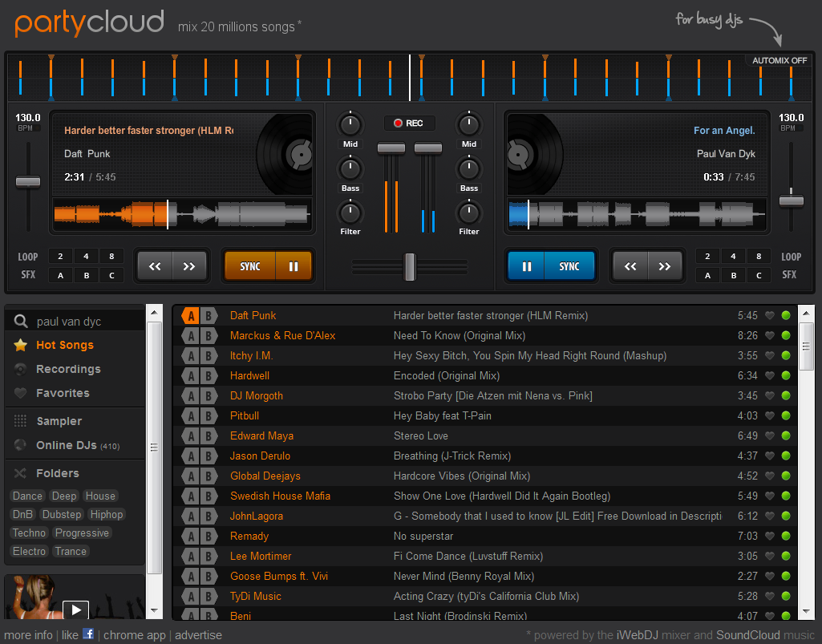Click the Facebook icon in the footer
Image resolution: width=822 pixels, height=644 pixels.
(88, 634)
